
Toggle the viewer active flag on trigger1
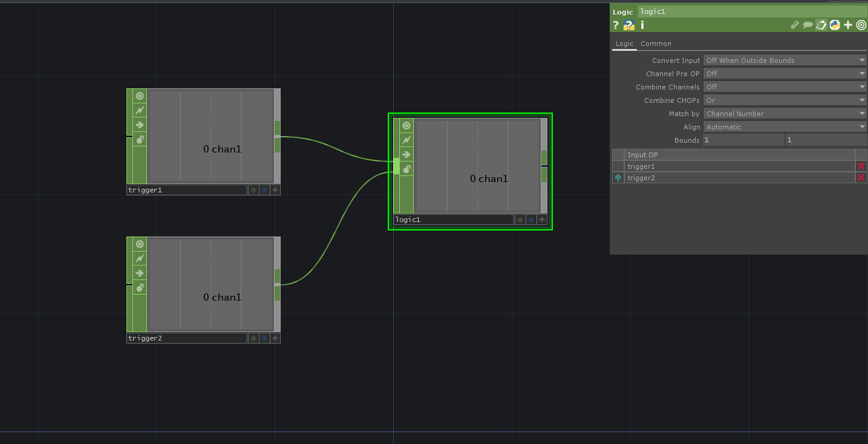[139, 96]
